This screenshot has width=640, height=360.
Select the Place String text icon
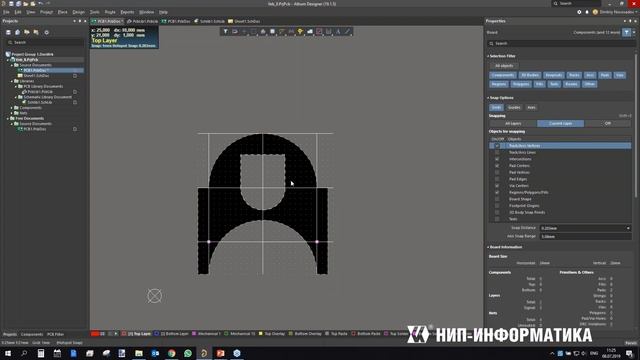coord(338,31)
